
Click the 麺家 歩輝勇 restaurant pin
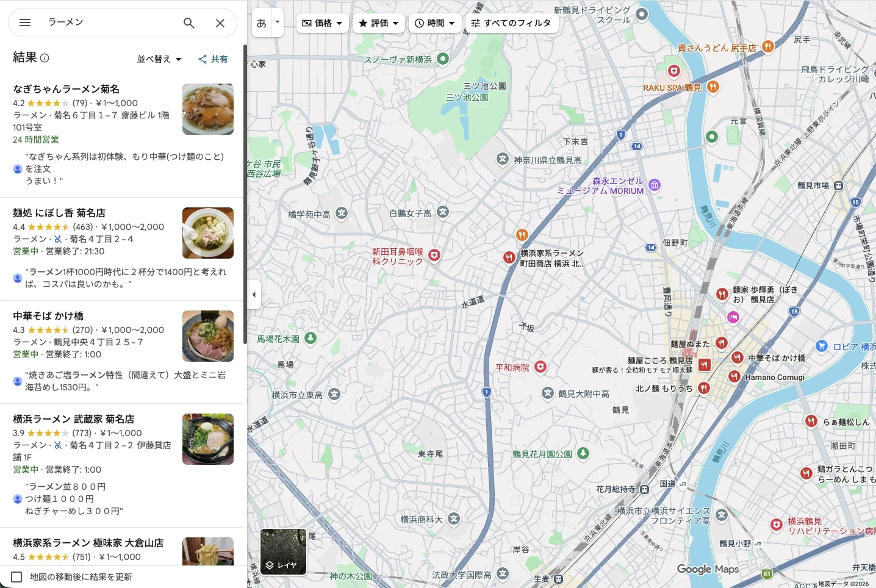click(722, 294)
